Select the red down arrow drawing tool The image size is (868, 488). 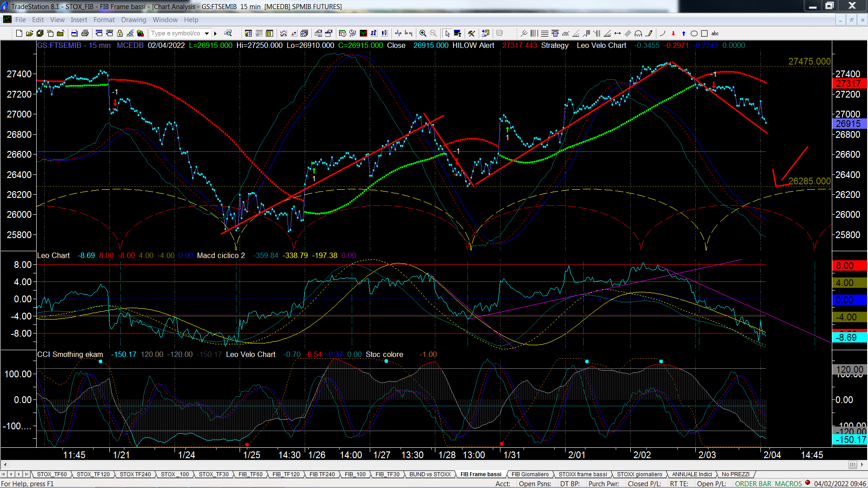coord(673,33)
